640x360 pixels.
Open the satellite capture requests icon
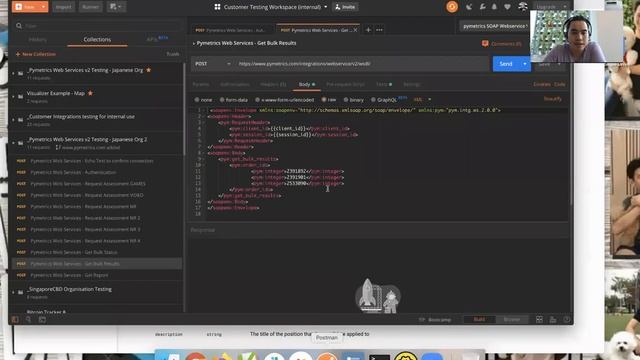[469, 7]
